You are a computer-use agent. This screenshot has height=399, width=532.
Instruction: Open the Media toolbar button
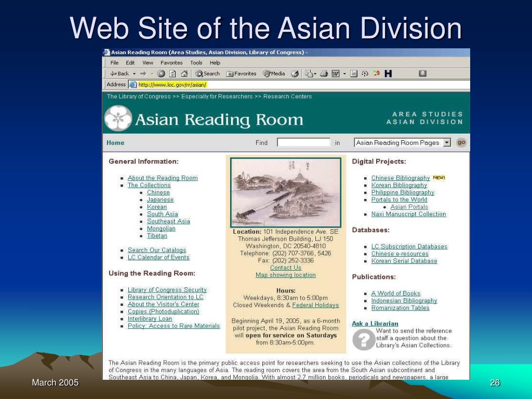[274, 74]
